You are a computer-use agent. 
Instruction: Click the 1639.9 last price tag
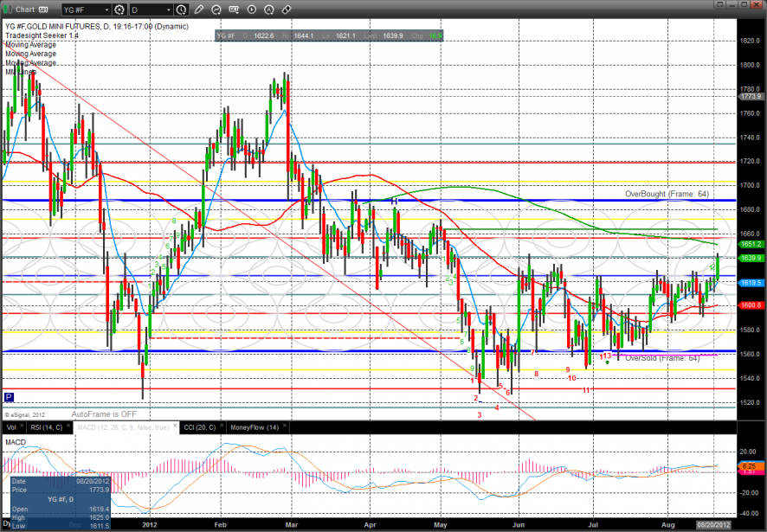[751, 258]
